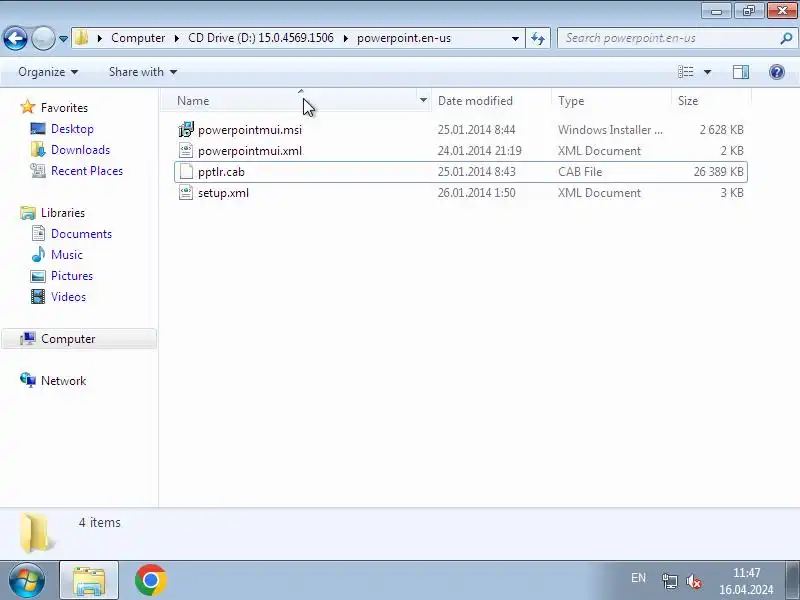This screenshot has height=600, width=800.
Task: Open the address bar previous locations dropdown
Action: (x=515, y=38)
